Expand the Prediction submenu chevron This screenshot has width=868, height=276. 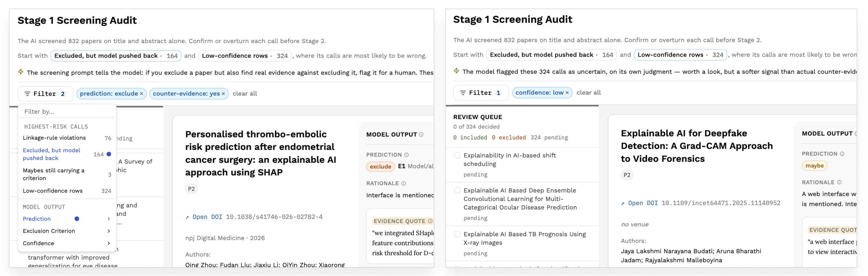tap(109, 219)
